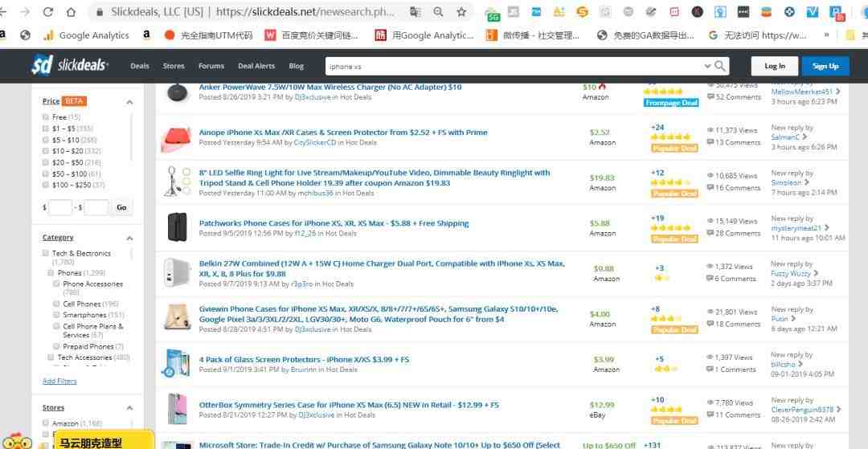Tick the Free price checkbox
Viewport: 868px width, 449px height.
click(x=45, y=117)
